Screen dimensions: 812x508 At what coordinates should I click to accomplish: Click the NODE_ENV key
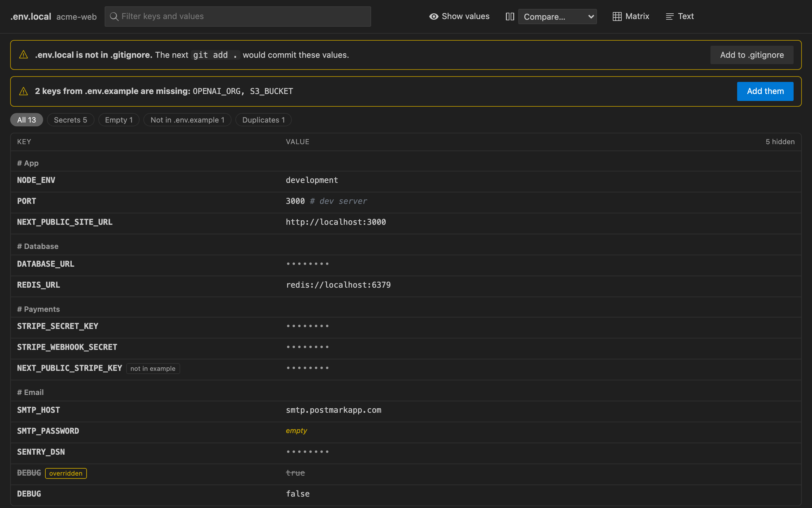pyautogui.click(x=36, y=180)
